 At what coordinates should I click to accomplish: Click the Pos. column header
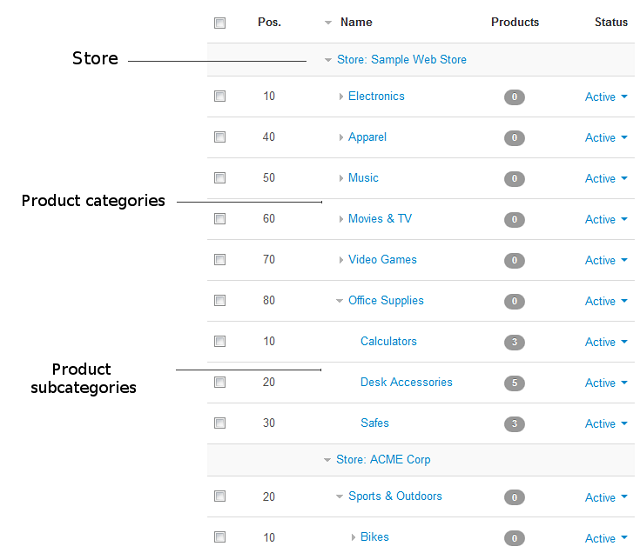[x=269, y=22]
